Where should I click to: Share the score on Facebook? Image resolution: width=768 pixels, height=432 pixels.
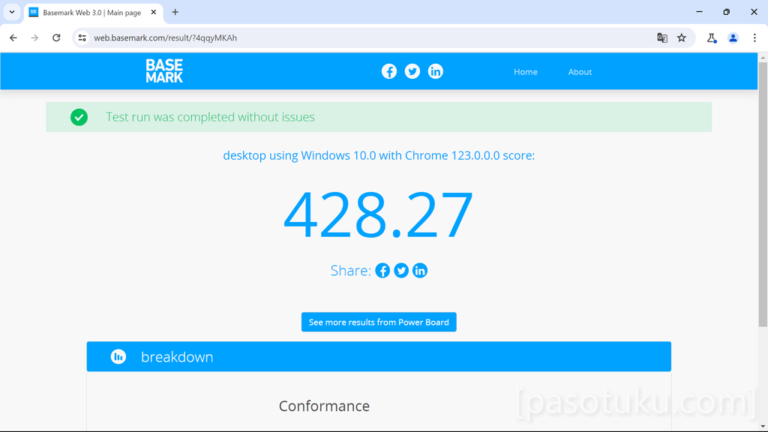pos(382,271)
